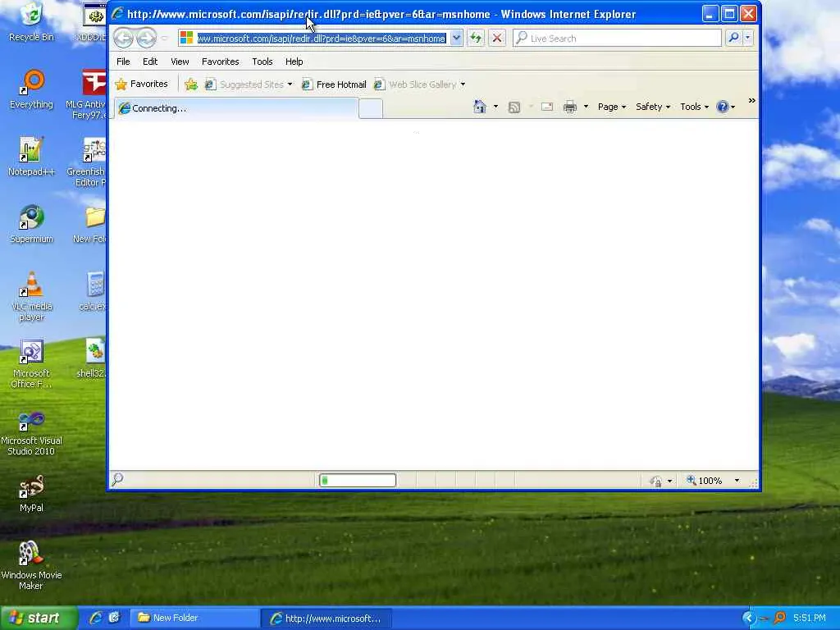Click the RSS Feeds icon
840x630 pixels.
pyautogui.click(x=514, y=107)
